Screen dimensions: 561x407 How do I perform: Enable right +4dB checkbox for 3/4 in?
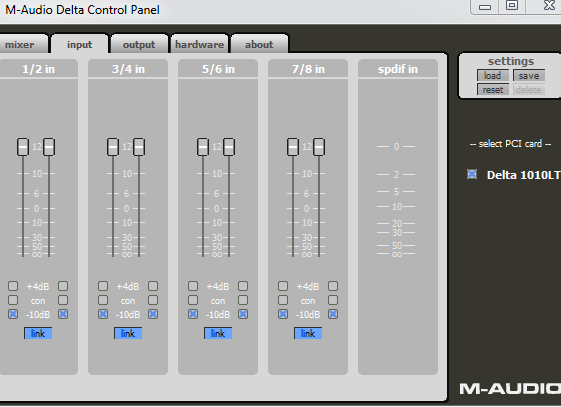point(153,286)
